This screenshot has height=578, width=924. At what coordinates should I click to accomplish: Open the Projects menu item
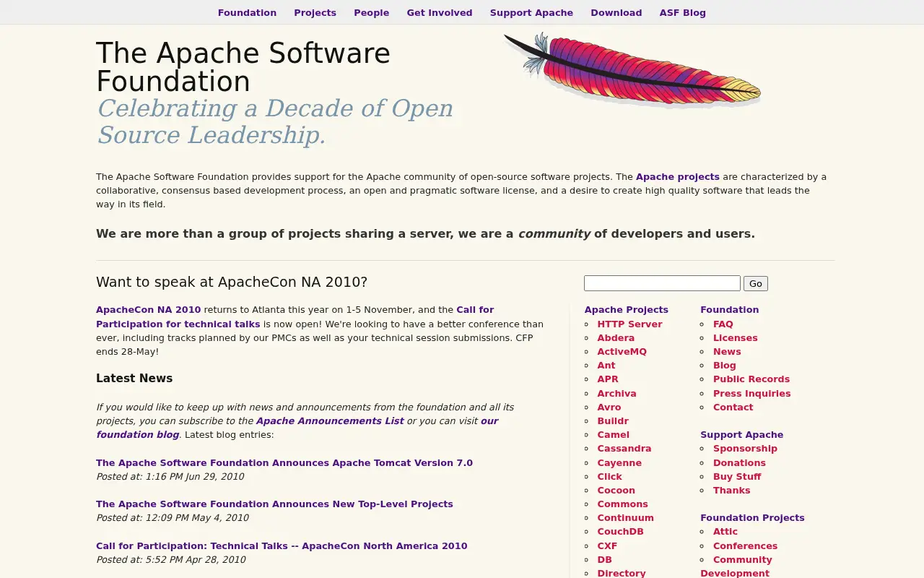tap(315, 12)
